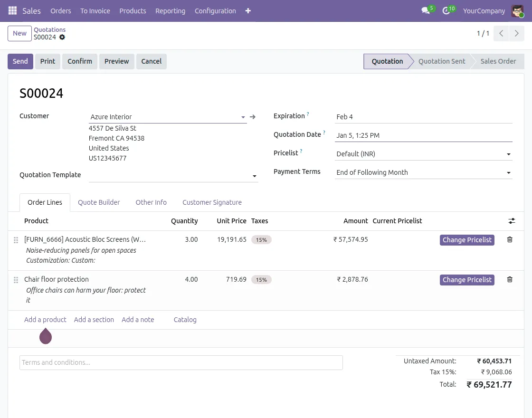The width and height of the screenshot is (532, 418).
Task: Delete the Acoustic Bloc Screens line
Action: pyautogui.click(x=510, y=239)
